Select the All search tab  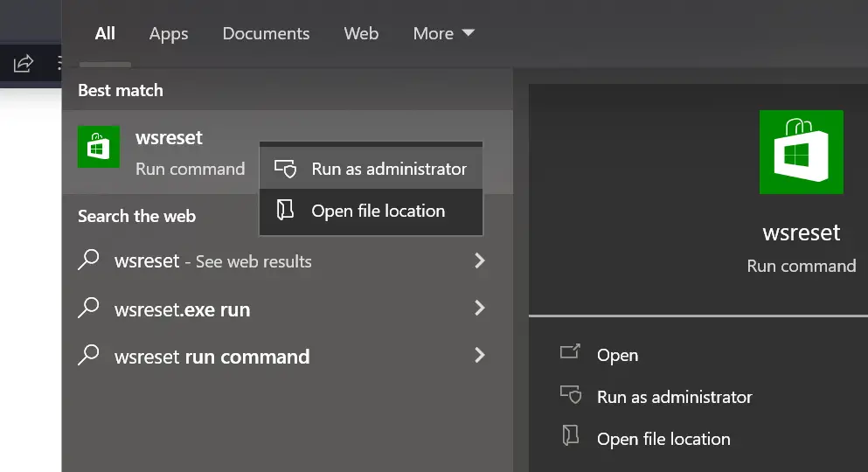[x=105, y=33]
